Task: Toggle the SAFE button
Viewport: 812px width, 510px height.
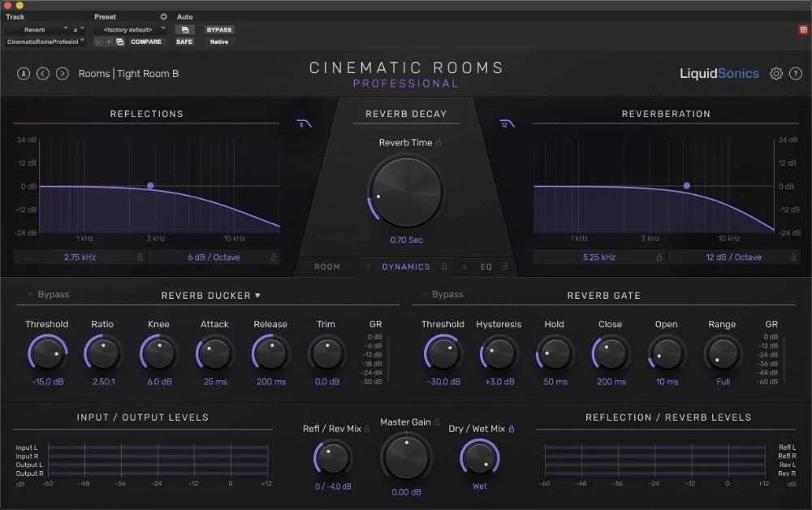Action: pos(184,41)
